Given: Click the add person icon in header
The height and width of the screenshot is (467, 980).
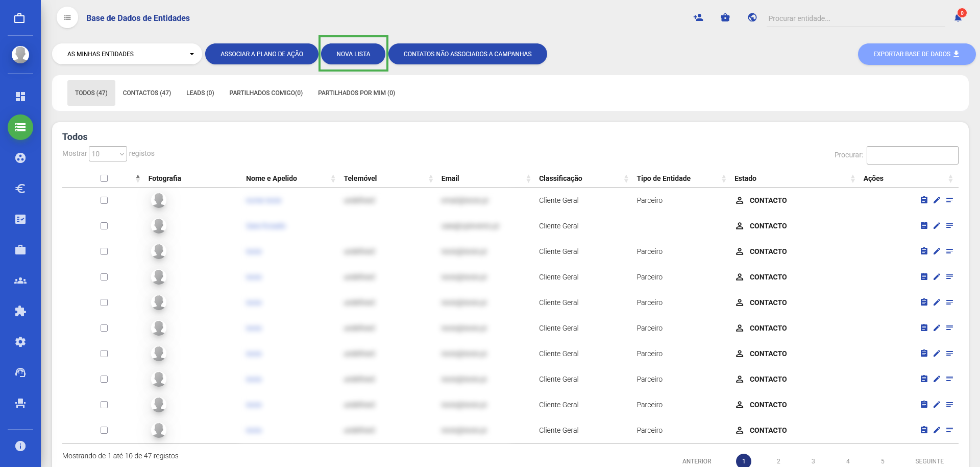Looking at the screenshot, I should [x=698, y=18].
